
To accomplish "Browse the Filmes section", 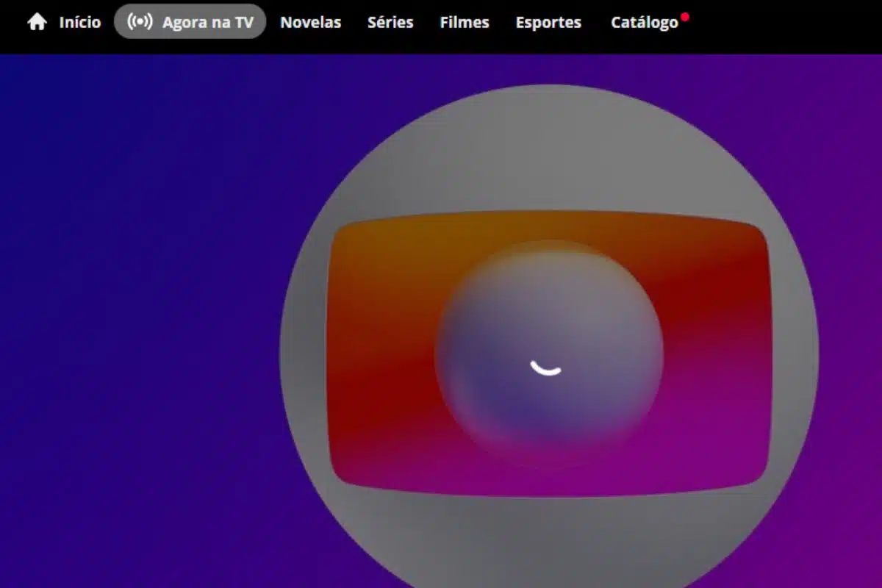I will coord(465,23).
